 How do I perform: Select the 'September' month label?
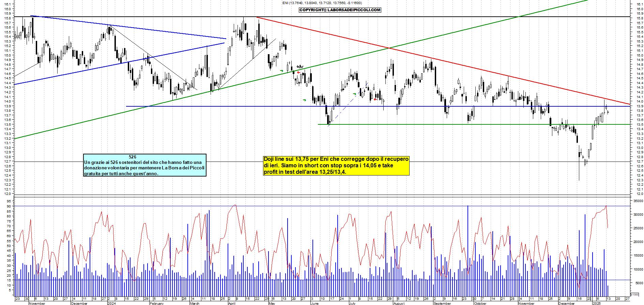click(442, 303)
